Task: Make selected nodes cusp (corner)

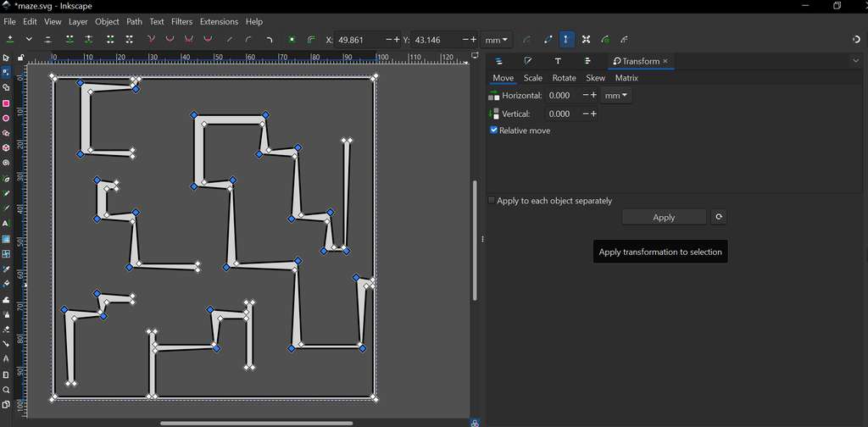Action: (x=151, y=39)
